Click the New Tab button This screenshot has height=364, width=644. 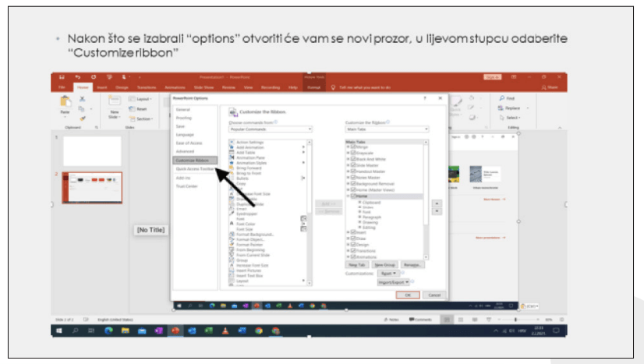(x=356, y=265)
